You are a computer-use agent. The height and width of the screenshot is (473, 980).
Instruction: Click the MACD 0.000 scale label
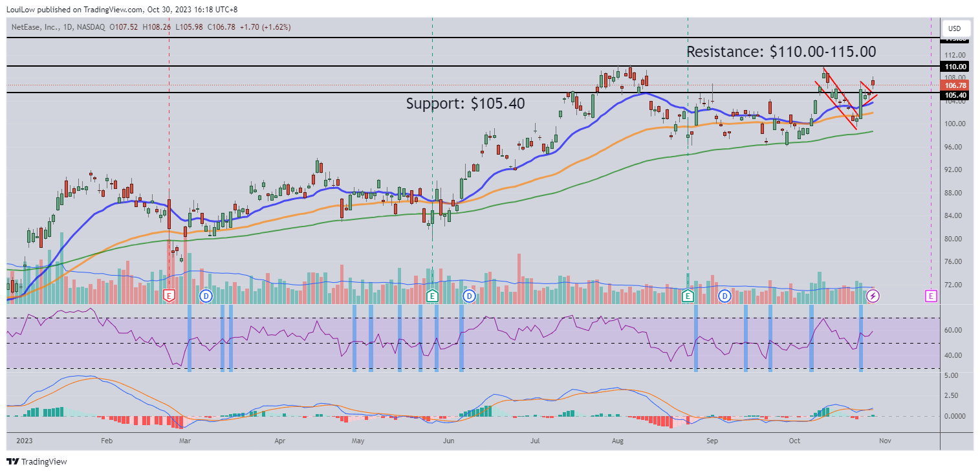[x=955, y=416]
